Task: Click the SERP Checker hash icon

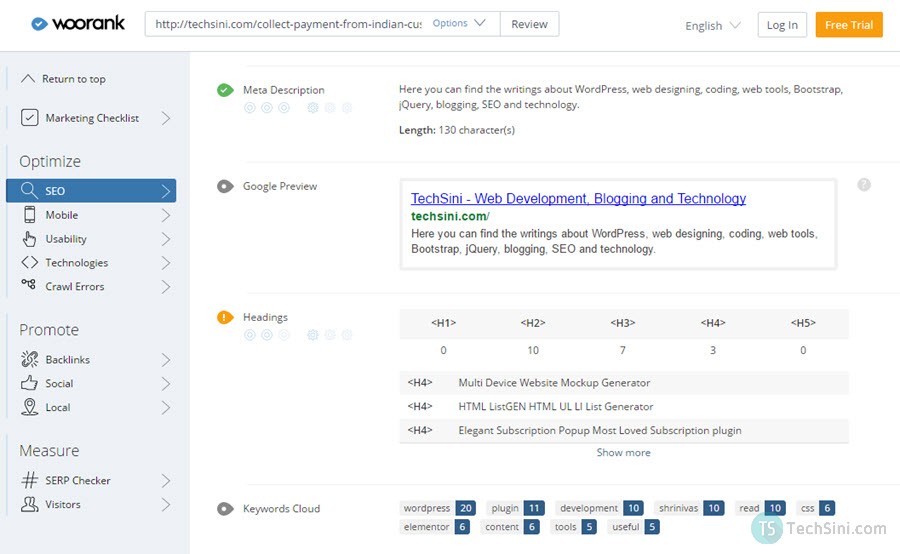Action: pos(29,480)
